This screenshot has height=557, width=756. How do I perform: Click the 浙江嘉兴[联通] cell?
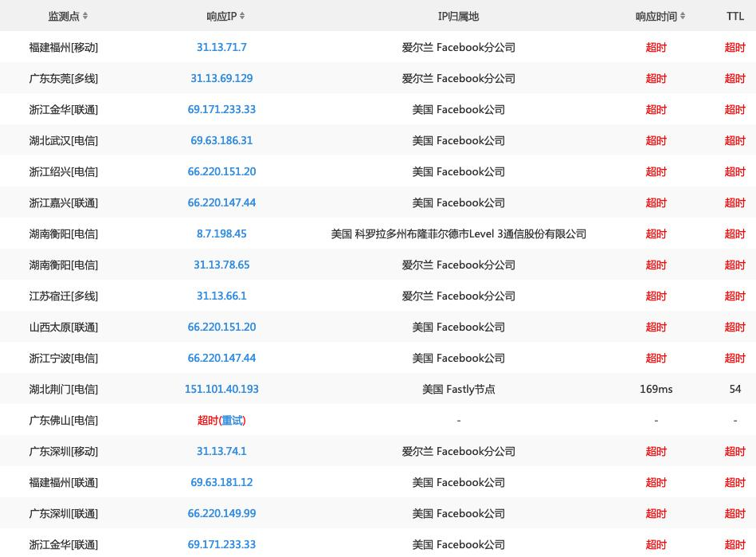click(64, 202)
